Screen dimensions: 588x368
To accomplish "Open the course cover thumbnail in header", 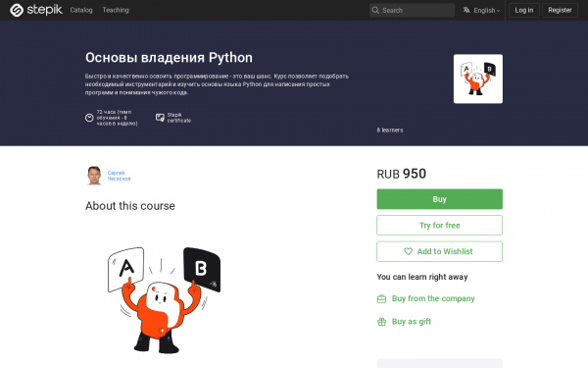I will [478, 79].
